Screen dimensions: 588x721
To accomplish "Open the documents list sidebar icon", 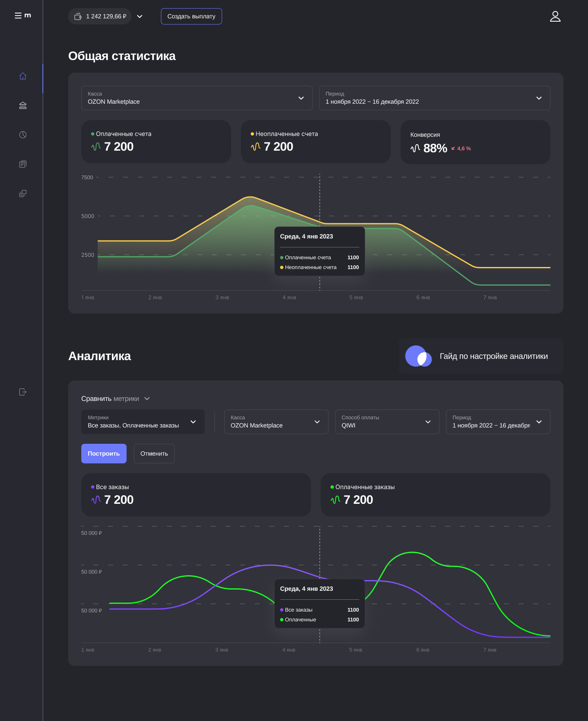I will (x=23, y=164).
